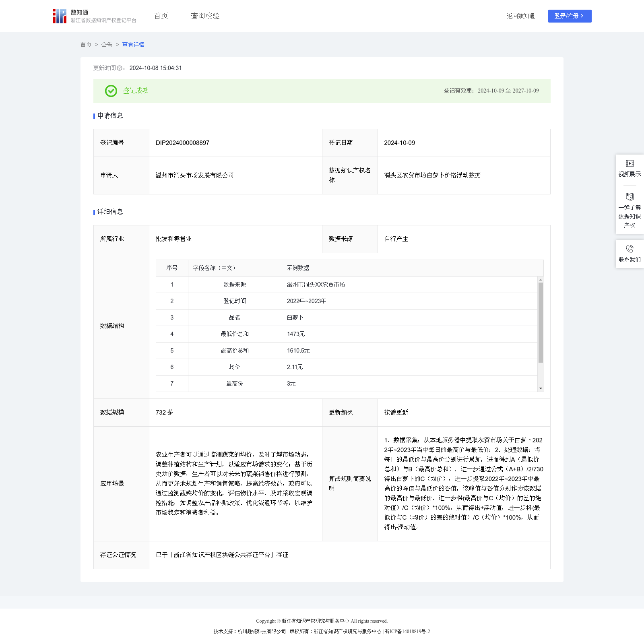This screenshot has height=644, width=644.
Task: Click the green 登记成功 checkmark icon
Action: (x=111, y=91)
